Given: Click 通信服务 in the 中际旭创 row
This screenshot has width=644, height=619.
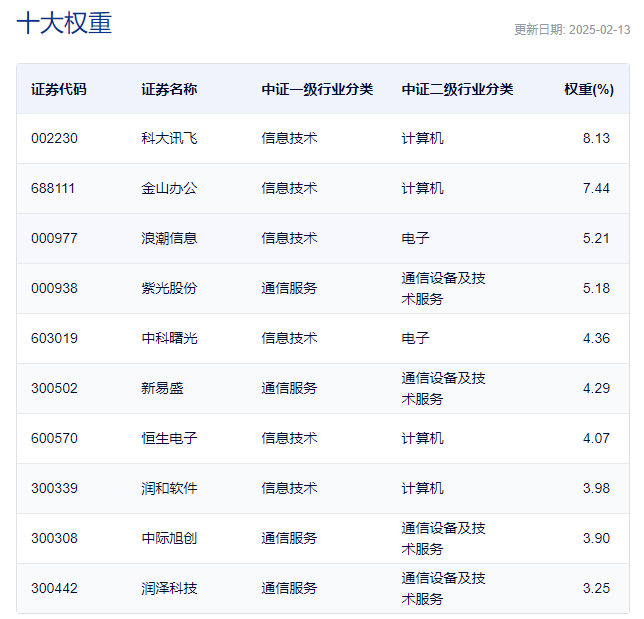Looking at the screenshot, I should point(289,538).
